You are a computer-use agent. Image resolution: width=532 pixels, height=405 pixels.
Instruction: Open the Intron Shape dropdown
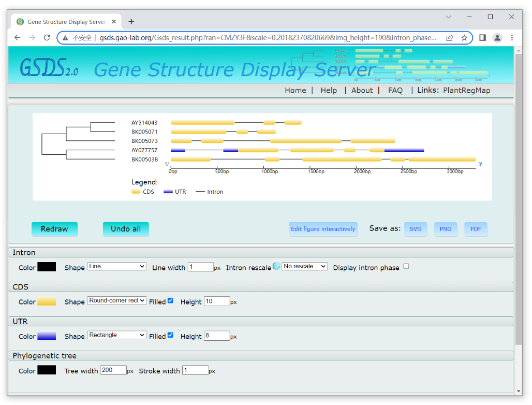click(x=116, y=266)
